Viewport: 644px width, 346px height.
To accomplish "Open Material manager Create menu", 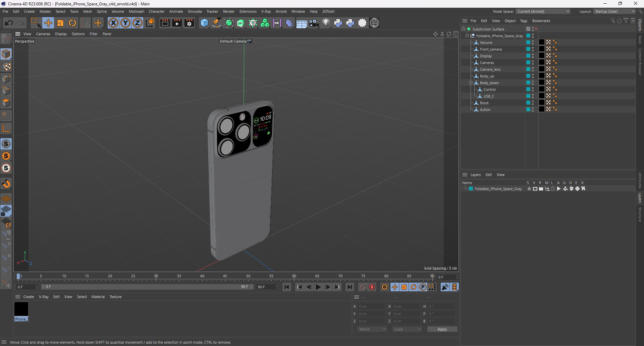I will tap(29, 297).
